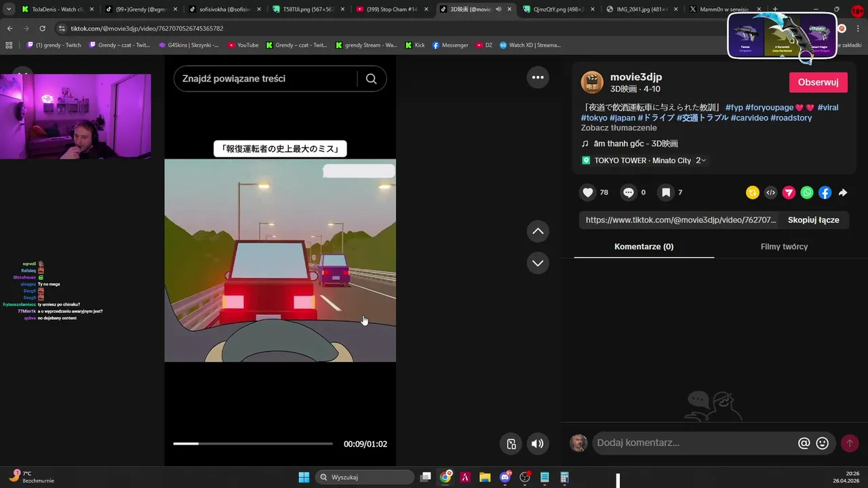868x488 pixels.
Task: Go to next video with down arrow
Action: pyautogui.click(x=538, y=263)
